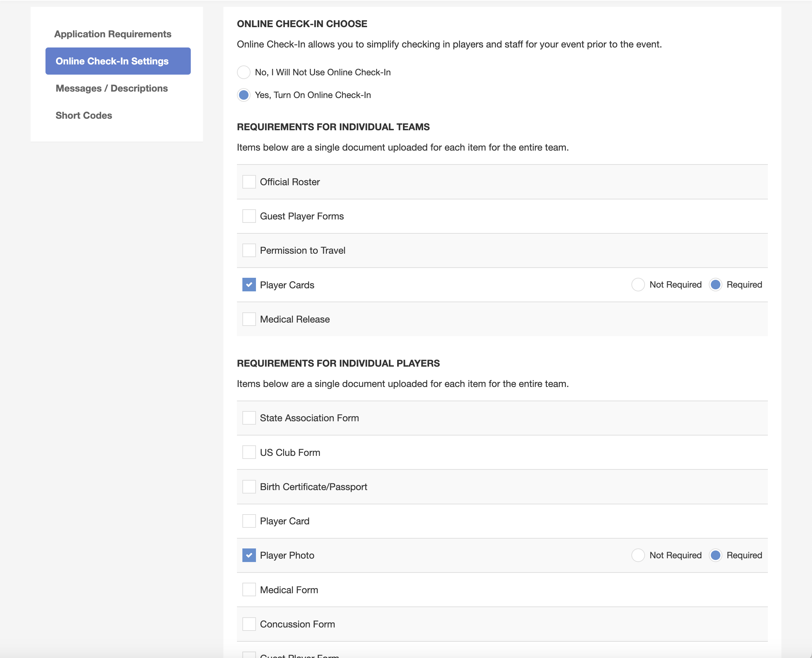This screenshot has height=658, width=812.
Task: Go to Messages / Descriptions
Action: (x=111, y=88)
